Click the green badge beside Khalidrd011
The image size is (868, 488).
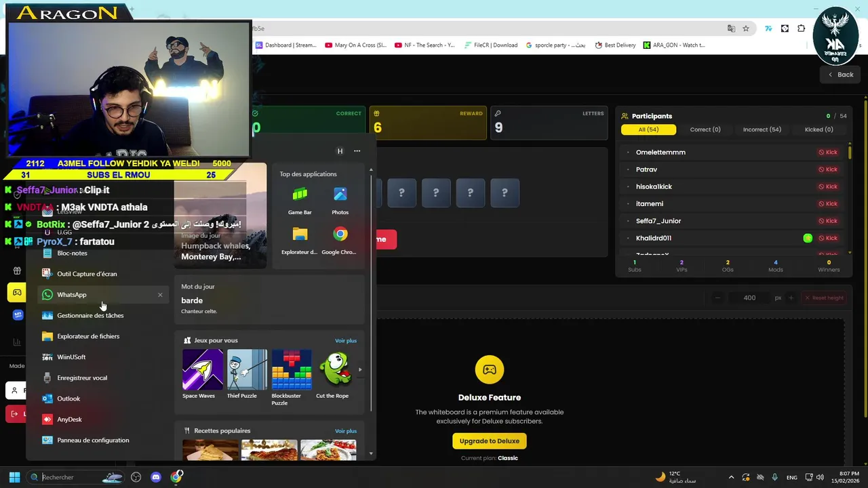pos(808,238)
